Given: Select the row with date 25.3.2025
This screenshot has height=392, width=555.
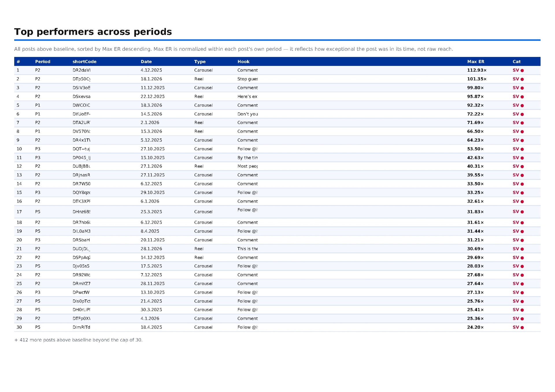Looking at the screenshot, I should tap(277, 212).
